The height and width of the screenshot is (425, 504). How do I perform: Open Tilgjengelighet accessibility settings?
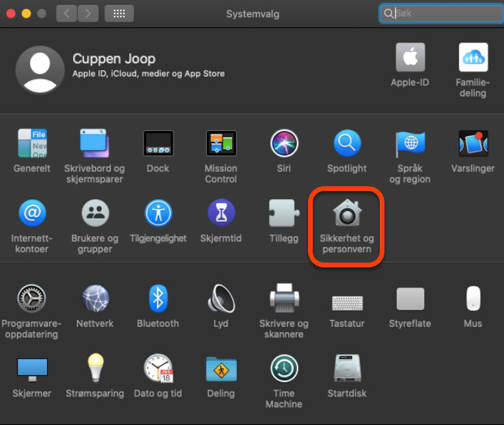click(x=158, y=214)
